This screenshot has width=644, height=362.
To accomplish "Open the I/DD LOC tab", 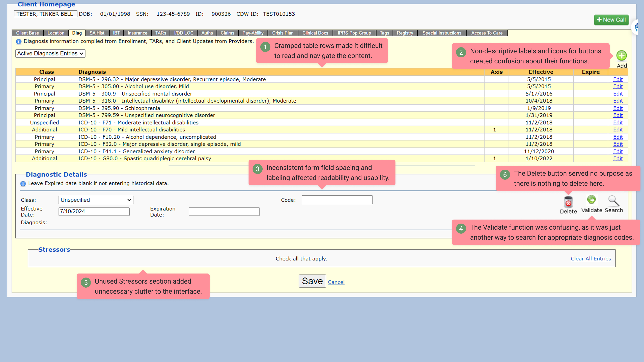I will click(x=184, y=33).
